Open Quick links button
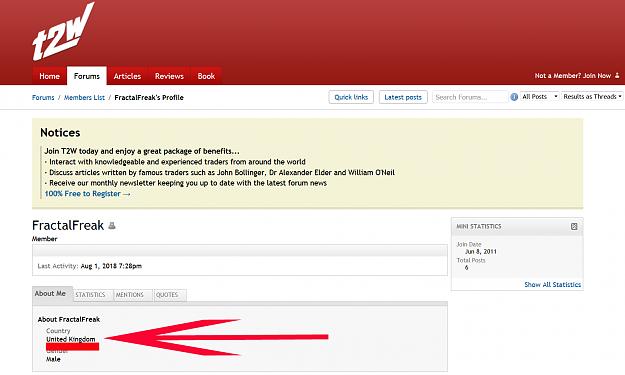 [x=351, y=97]
